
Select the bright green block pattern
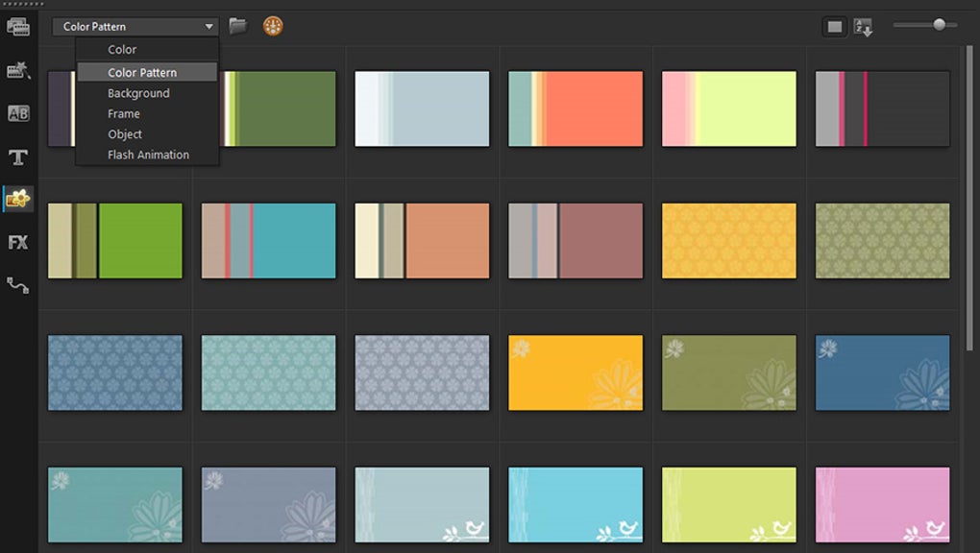(115, 241)
